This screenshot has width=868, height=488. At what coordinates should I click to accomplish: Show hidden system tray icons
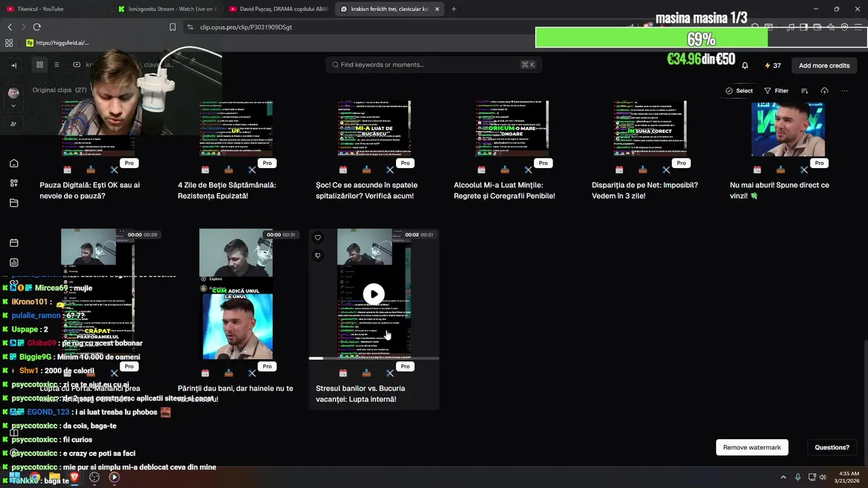coord(783,477)
